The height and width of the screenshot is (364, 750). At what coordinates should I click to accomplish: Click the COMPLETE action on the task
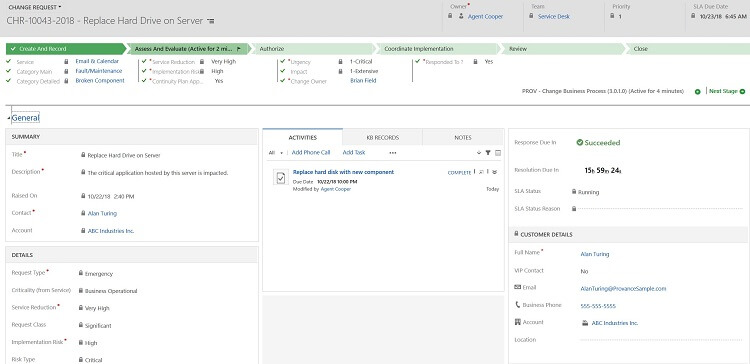click(x=459, y=173)
